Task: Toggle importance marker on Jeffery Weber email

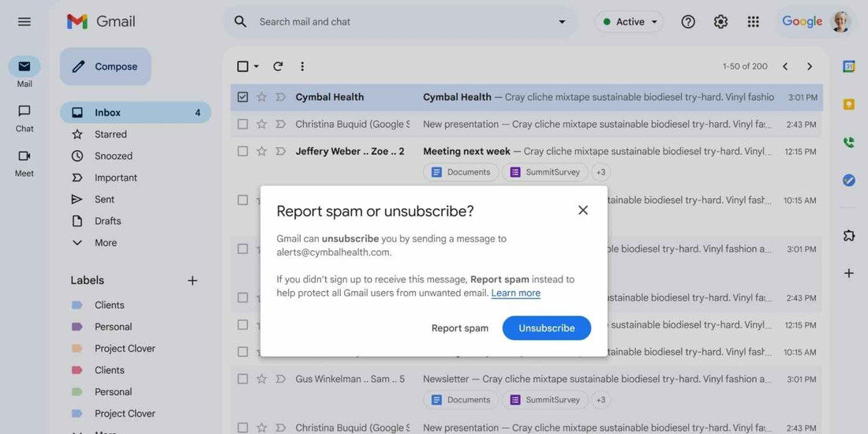Action: pos(281,152)
